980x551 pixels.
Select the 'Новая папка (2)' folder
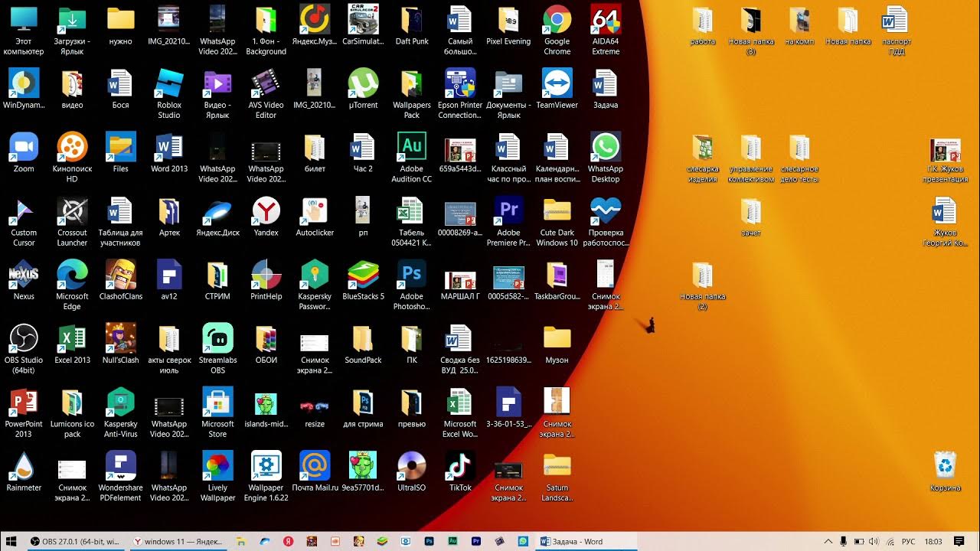pyautogui.click(x=702, y=285)
